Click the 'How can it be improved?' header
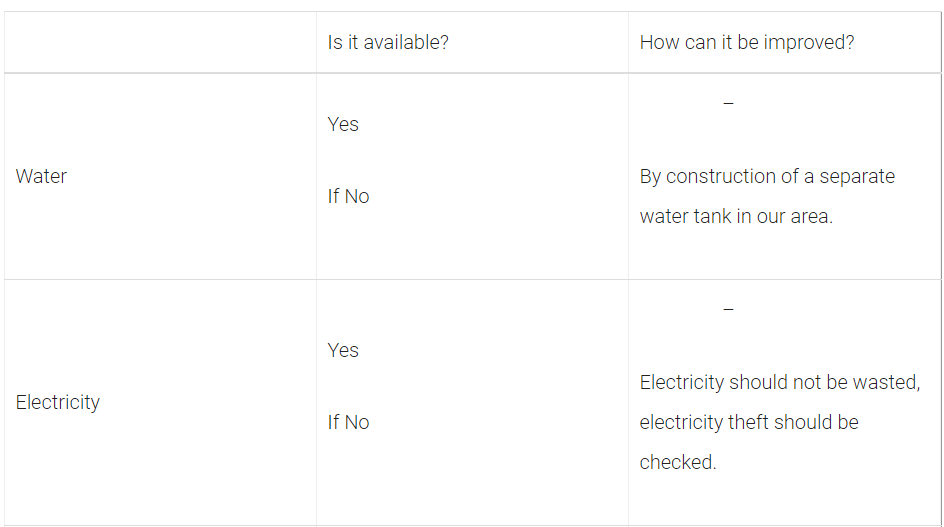 coord(747,43)
